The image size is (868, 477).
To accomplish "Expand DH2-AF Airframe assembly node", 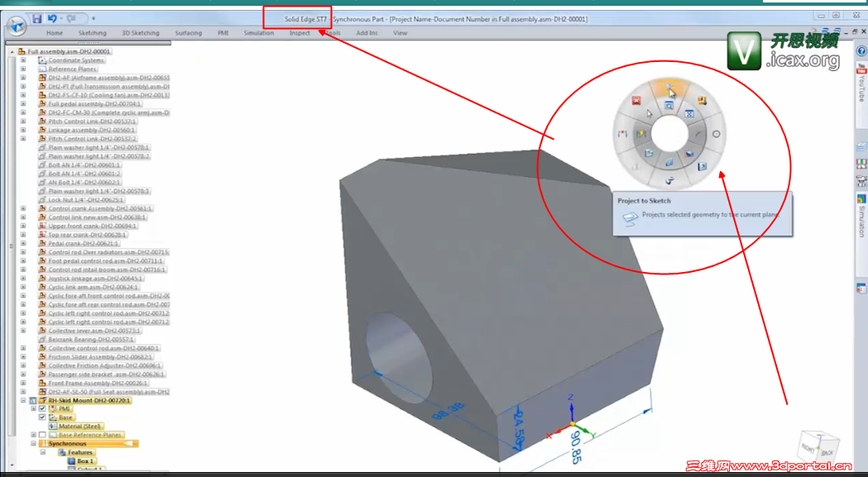I will tap(23, 78).
